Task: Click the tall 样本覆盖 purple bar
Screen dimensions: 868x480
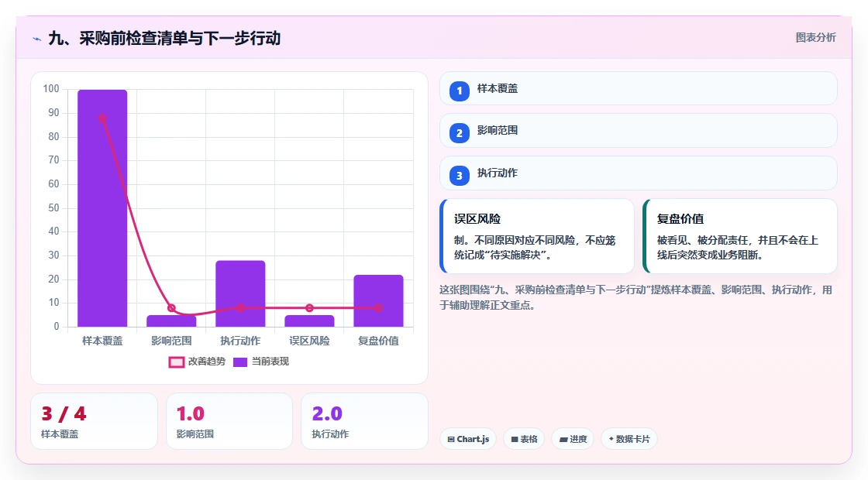Action: pyautogui.click(x=102, y=208)
